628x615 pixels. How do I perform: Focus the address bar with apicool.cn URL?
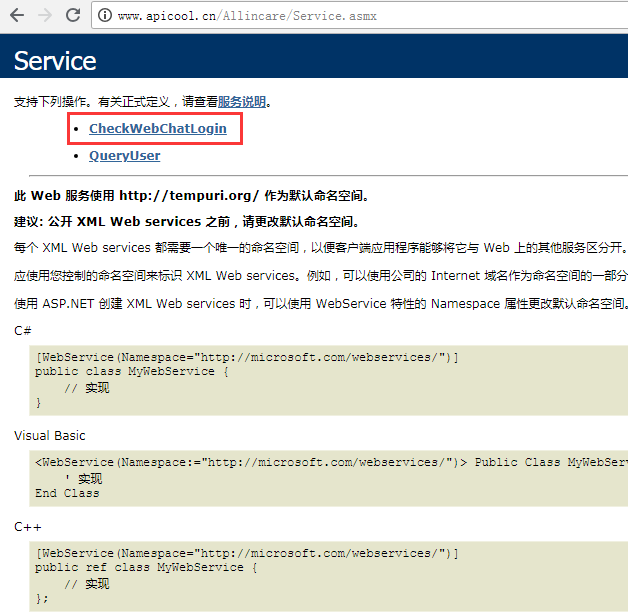point(300,16)
